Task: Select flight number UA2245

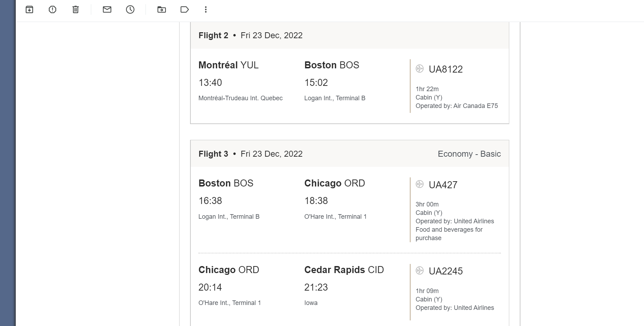Action: tap(446, 271)
